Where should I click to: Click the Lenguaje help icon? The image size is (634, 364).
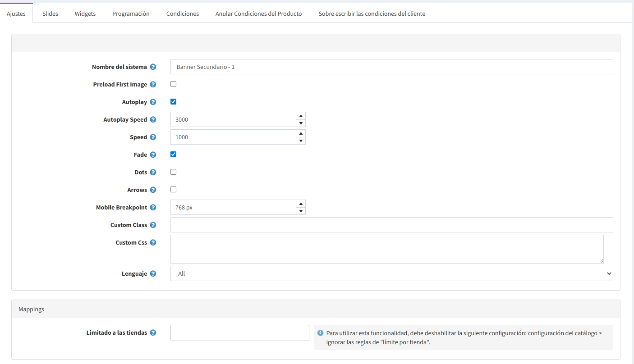pyautogui.click(x=153, y=274)
